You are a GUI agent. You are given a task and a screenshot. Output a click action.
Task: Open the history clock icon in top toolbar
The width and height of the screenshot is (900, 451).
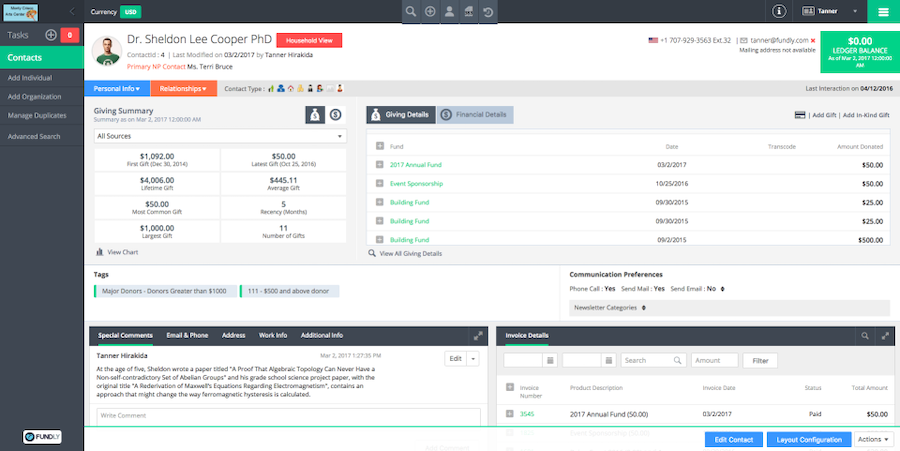pyautogui.click(x=488, y=11)
